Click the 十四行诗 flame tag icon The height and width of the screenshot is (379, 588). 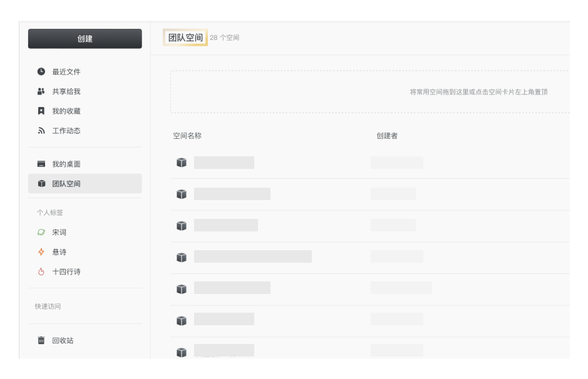(x=41, y=271)
